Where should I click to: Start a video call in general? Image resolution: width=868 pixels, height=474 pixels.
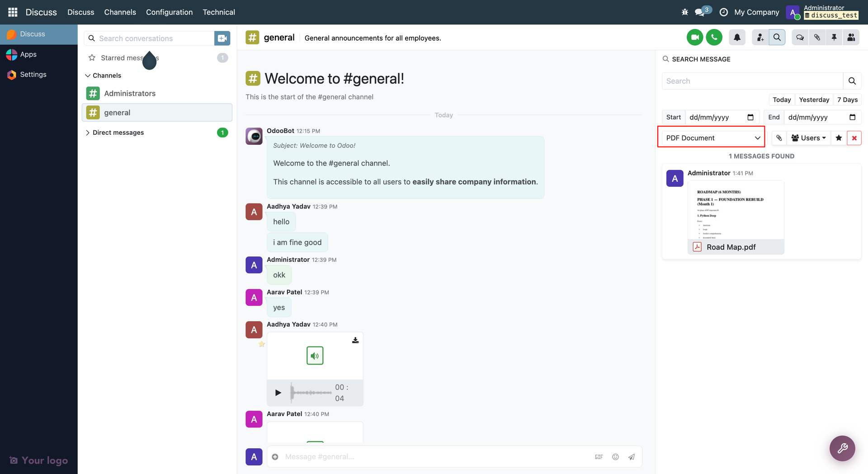pyautogui.click(x=695, y=38)
